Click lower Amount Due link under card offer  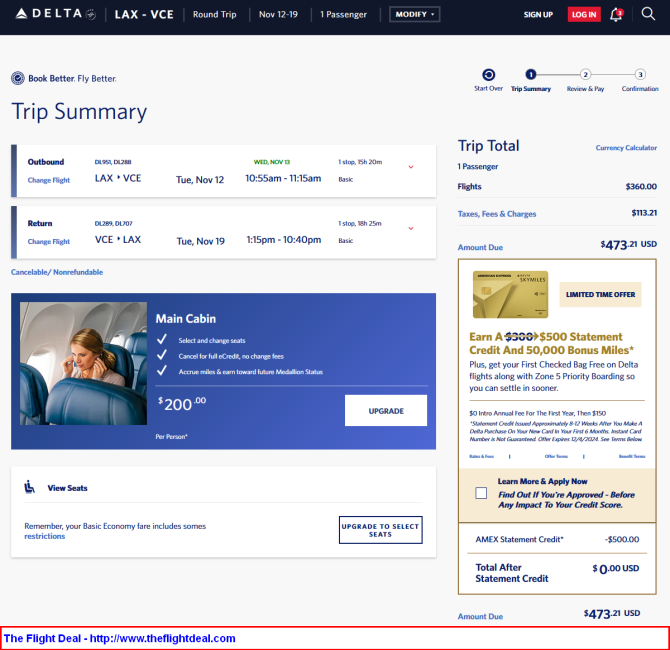[x=480, y=617]
